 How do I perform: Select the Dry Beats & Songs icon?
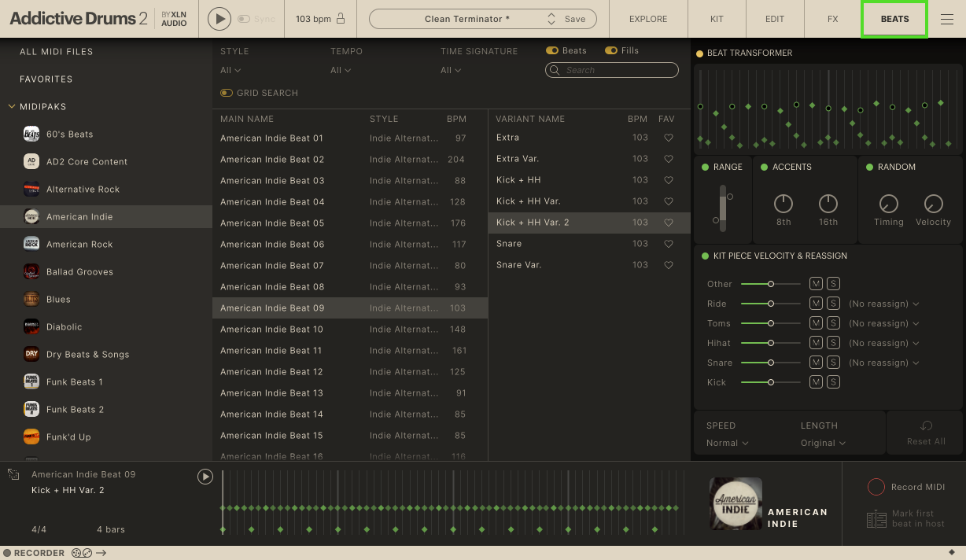click(x=31, y=355)
